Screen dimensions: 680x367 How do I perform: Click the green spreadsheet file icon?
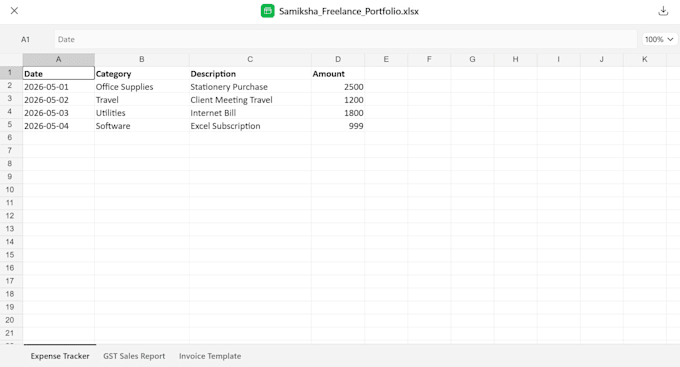coord(268,11)
